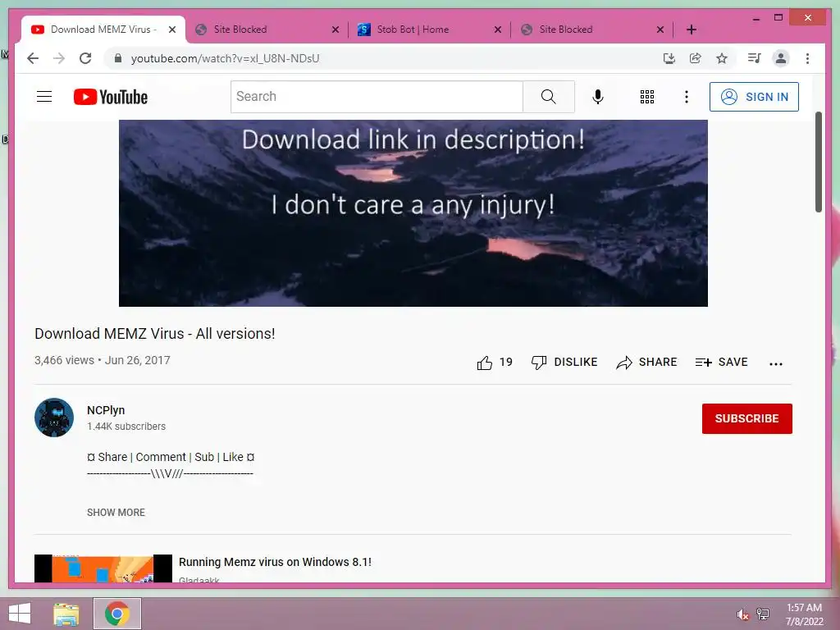Click the Chrome taskbar icon
Screen dimensions: 840x630
tap(117, 614)
